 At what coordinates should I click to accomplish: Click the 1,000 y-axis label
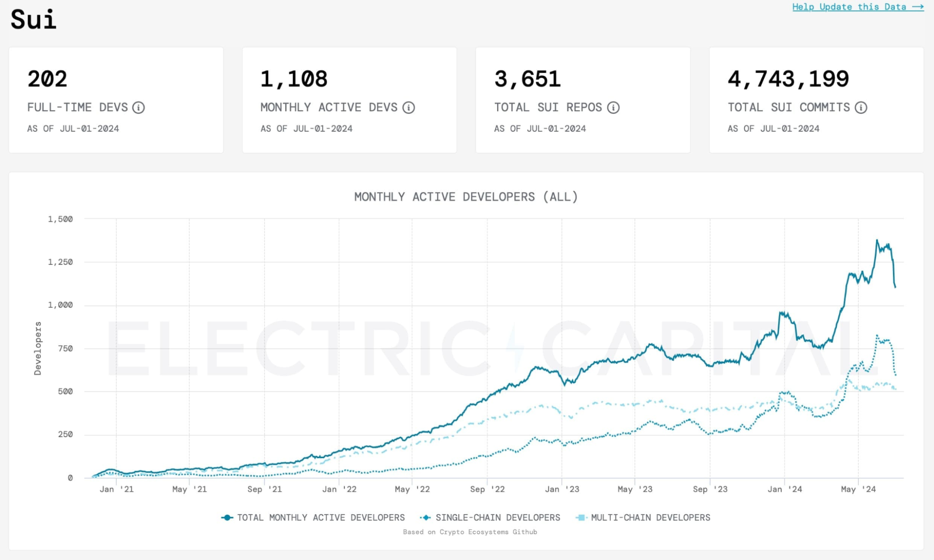pos(60,305)
